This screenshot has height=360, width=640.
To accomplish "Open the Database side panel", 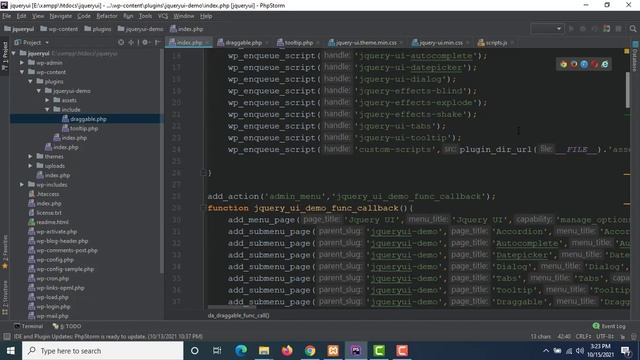I will 635,56.
